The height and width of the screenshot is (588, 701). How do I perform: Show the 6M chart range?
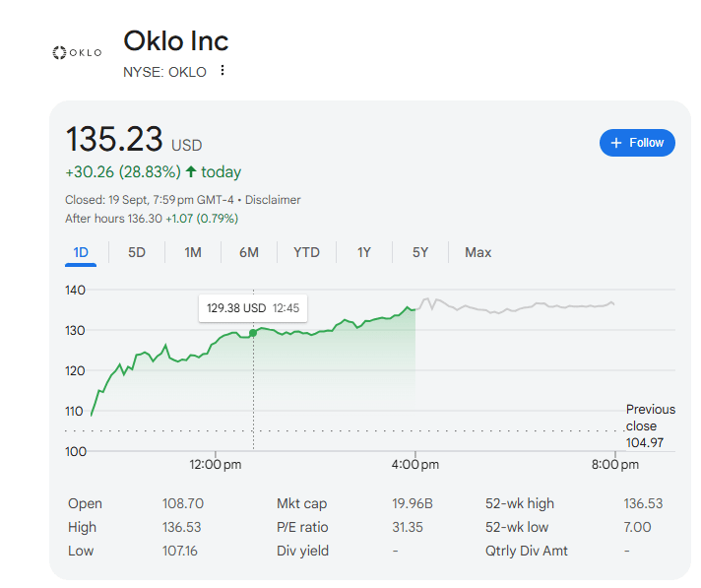pyautogui.click(x=249, y=253)
